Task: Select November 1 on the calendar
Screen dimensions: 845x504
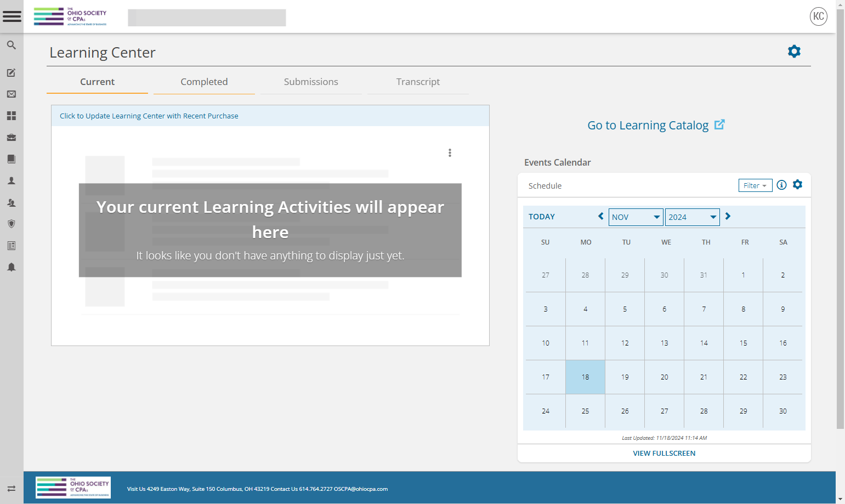Action: [x=744, y=275]
